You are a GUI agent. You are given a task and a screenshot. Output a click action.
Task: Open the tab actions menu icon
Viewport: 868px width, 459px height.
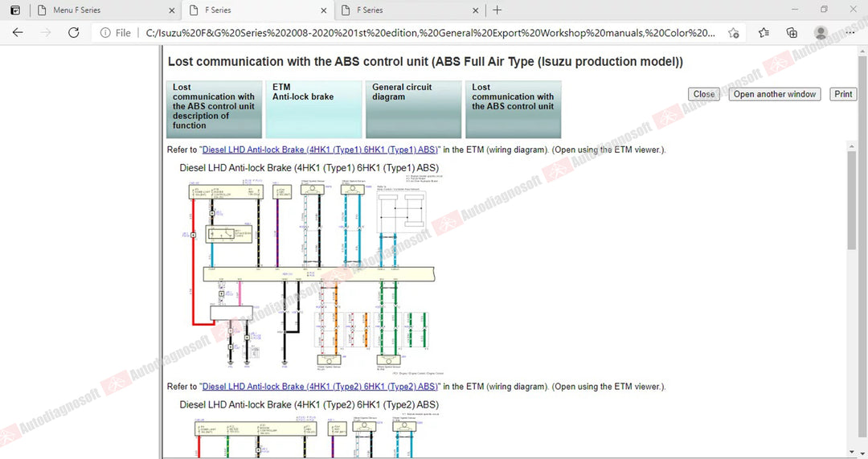point(15,10)
